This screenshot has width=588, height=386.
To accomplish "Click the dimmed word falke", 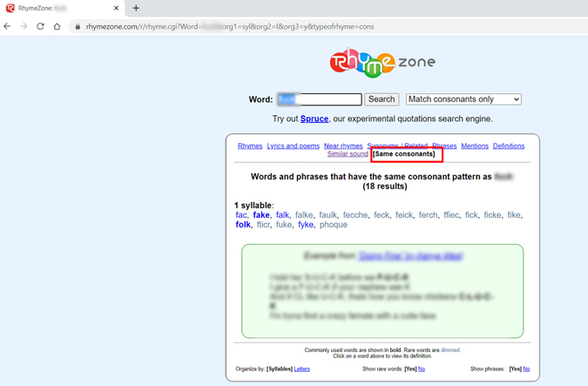I will (x=304, y=215).
